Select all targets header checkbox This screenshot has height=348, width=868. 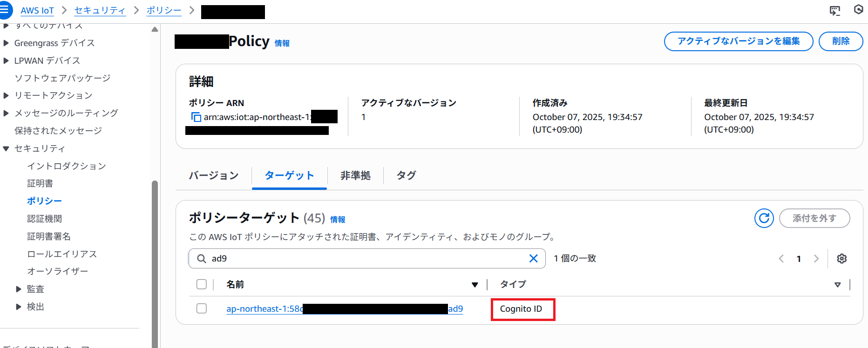(x=202, y=284)
